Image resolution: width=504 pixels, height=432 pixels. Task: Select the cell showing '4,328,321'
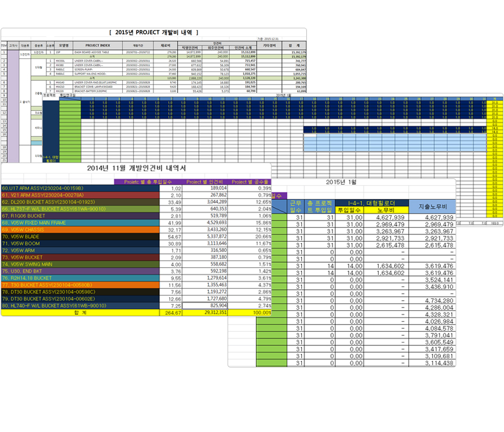tap(432, 314)
